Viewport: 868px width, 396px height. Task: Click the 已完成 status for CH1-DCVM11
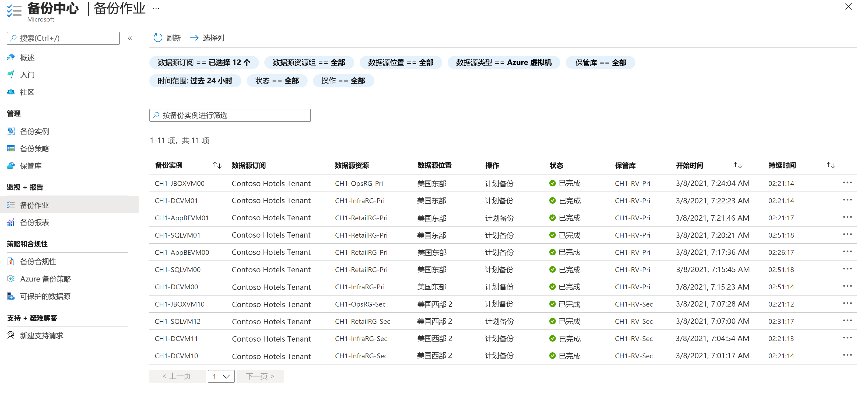[x=565, y=338]
